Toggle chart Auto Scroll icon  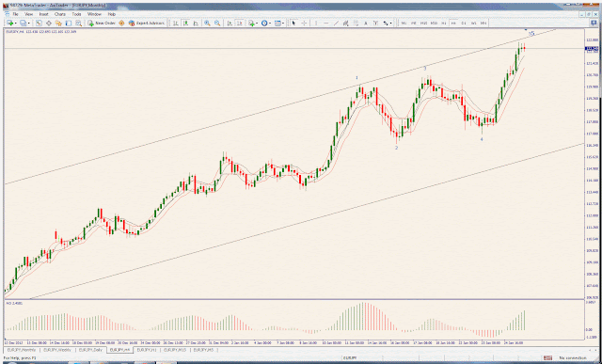pos(230,23)
